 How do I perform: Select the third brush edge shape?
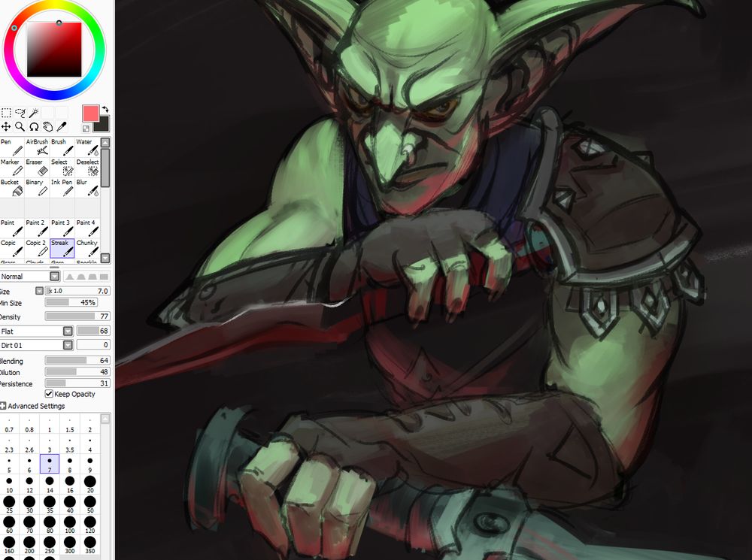(92, 277)
